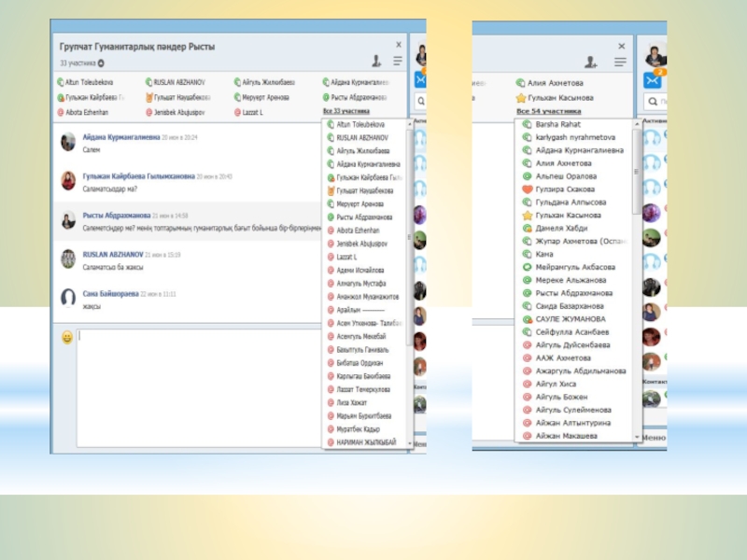Screen dimensions: 747x560
Task: Click the add user icon in right chat window
Action: (590, 63)
